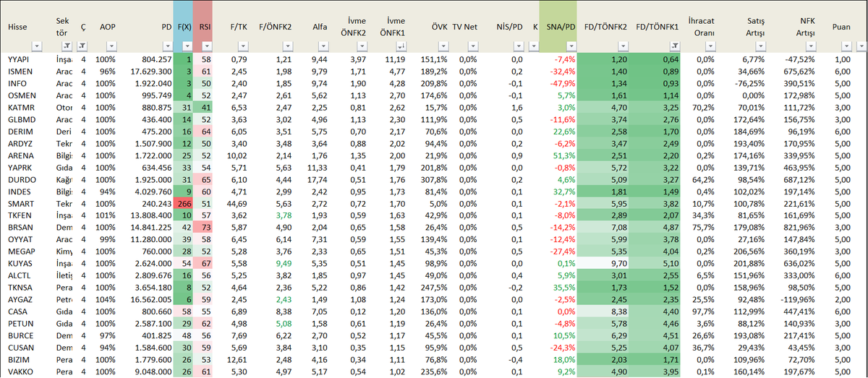Open the Satış Artışı filter dropdown

click(761, 46)
